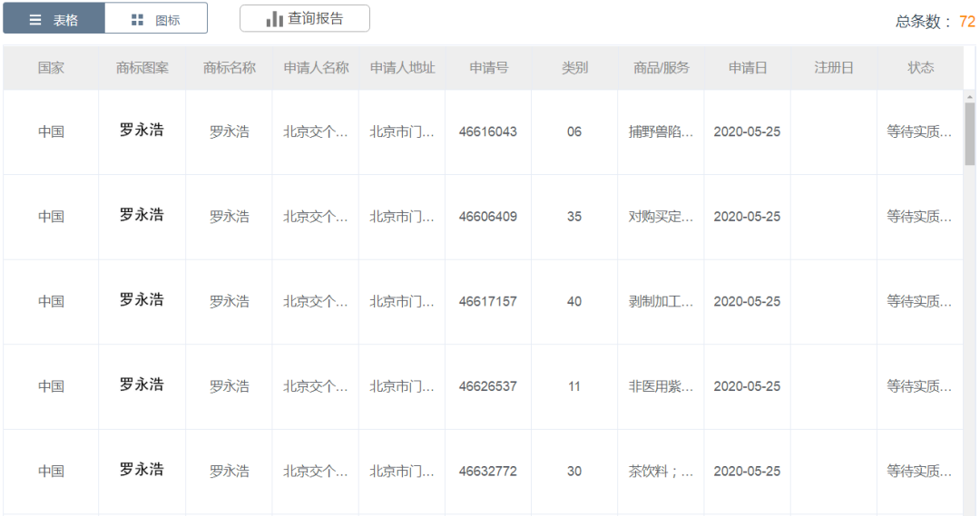Click the 申请日 column header
Screen dimensions: 980x516
747,67
